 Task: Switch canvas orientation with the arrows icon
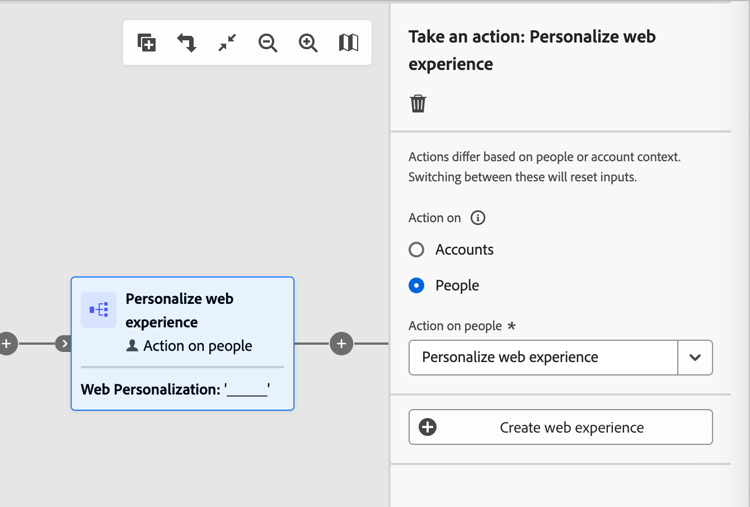click(x=187, y=43)
